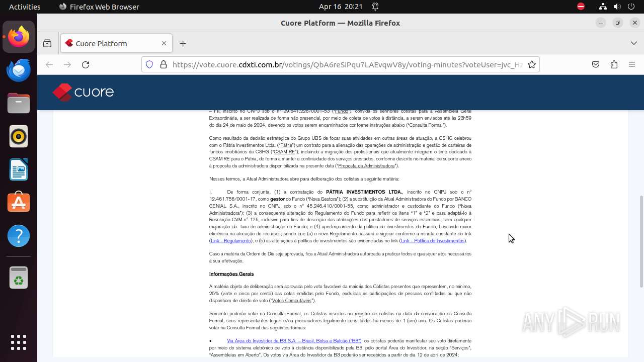Screen dimensions: 644x362
Task: Bookmark this page with the star
Action: pyautogui.click(x=531, y=64)
